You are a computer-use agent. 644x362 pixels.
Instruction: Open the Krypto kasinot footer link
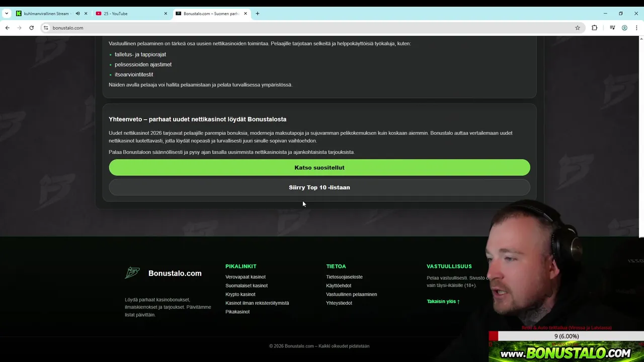[x=240, y=294]
